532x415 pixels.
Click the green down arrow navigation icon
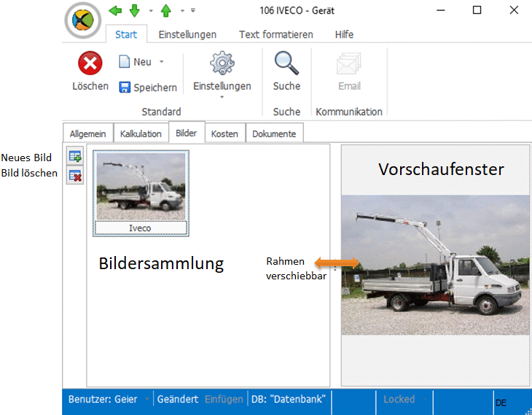click(135, 10)
